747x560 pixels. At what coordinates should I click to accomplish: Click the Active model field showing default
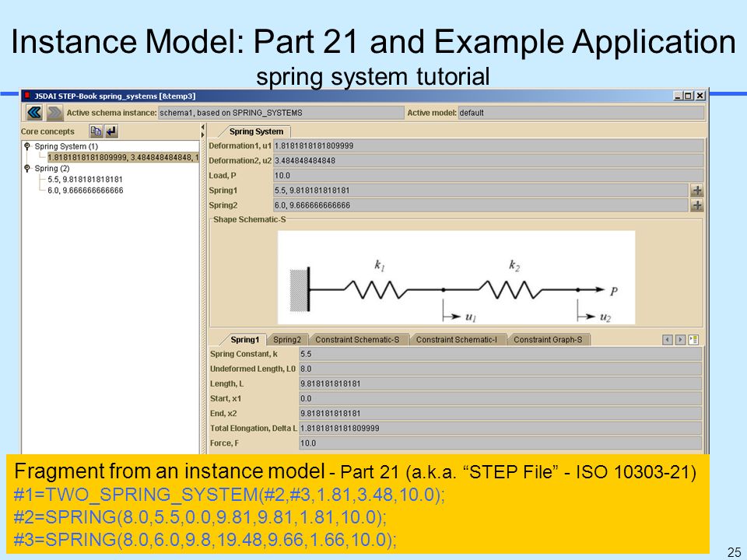(580, 113)
